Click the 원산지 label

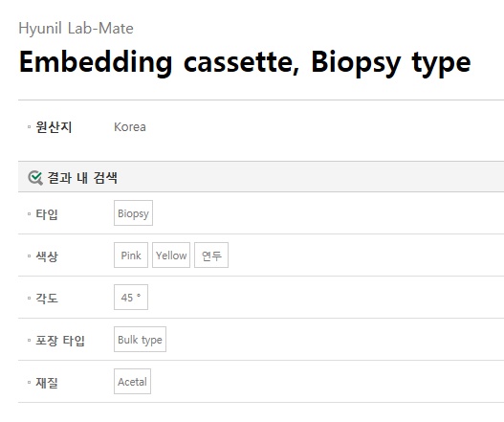click(x=54, y=127)
